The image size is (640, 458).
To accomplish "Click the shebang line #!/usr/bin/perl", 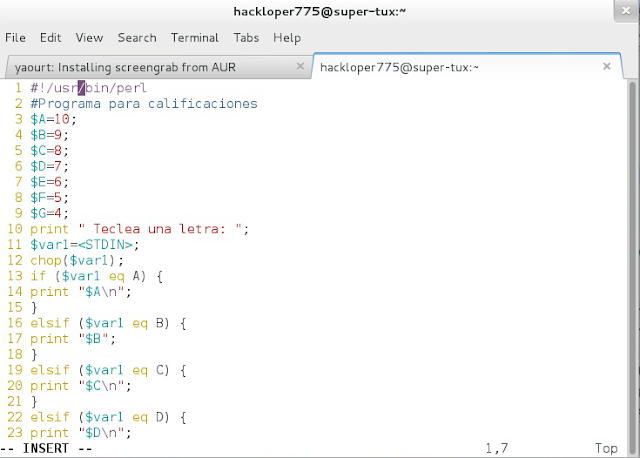I will click(x=88, y=88).
